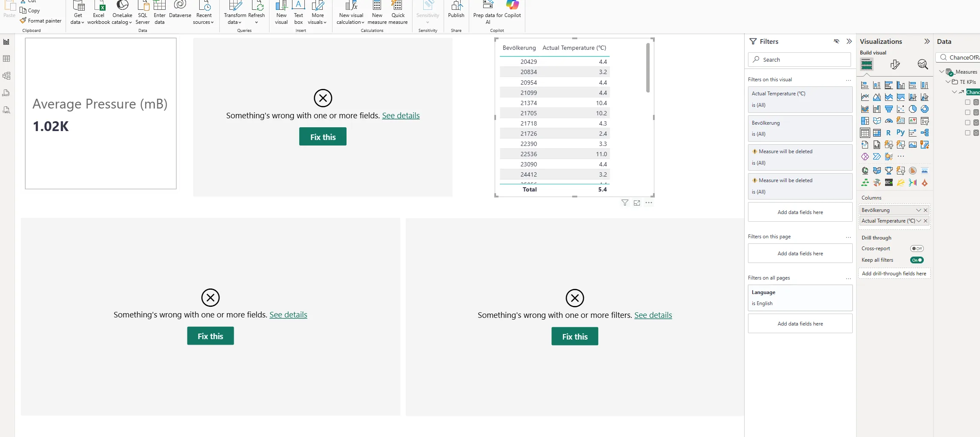Insert a New visual
Screen dimensions: 980x437
coord(281,13)
